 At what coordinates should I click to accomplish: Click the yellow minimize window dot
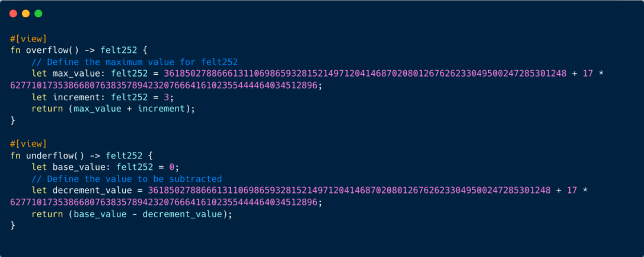[25, 14]
